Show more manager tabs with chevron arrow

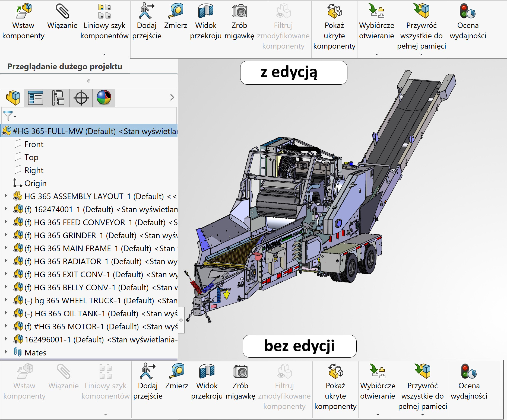[x=172, y=98]
